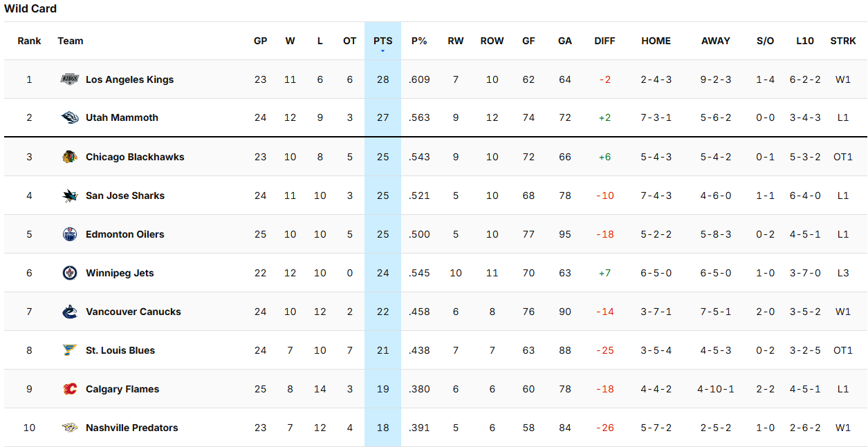Click the Edmonton Oilers logo
This screenshot has height=447, width=868.
pyautogui.click(x=70, y=234)
